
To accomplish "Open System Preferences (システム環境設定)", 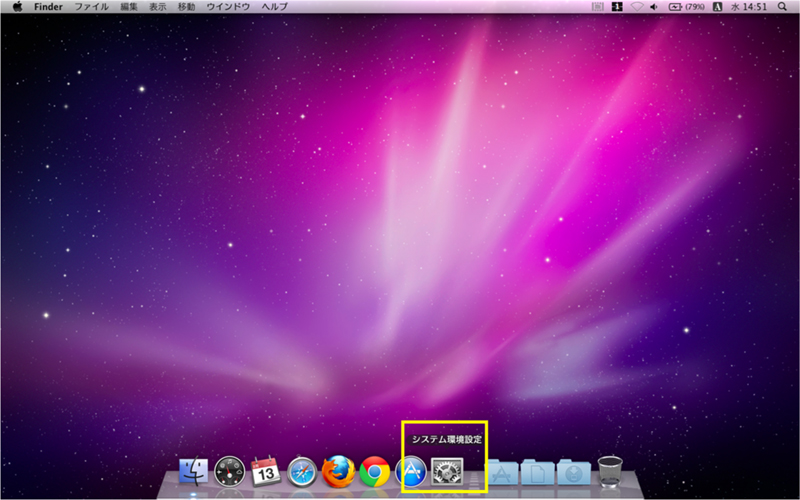I will tap(447, 470).
